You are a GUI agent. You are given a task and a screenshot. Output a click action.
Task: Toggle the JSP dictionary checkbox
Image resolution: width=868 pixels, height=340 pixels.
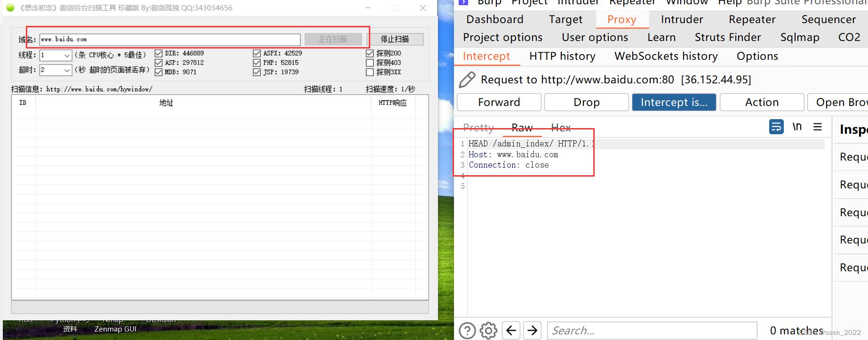[257, 72]
